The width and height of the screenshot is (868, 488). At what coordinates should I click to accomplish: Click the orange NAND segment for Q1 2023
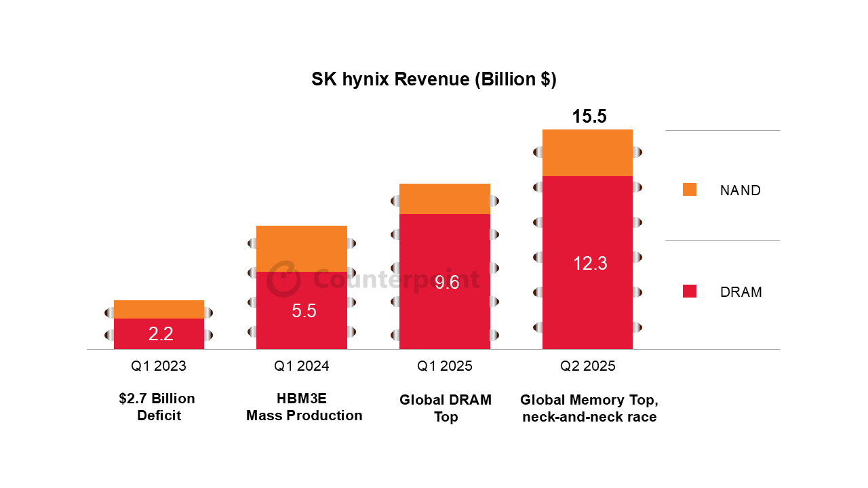pos(159,309)
